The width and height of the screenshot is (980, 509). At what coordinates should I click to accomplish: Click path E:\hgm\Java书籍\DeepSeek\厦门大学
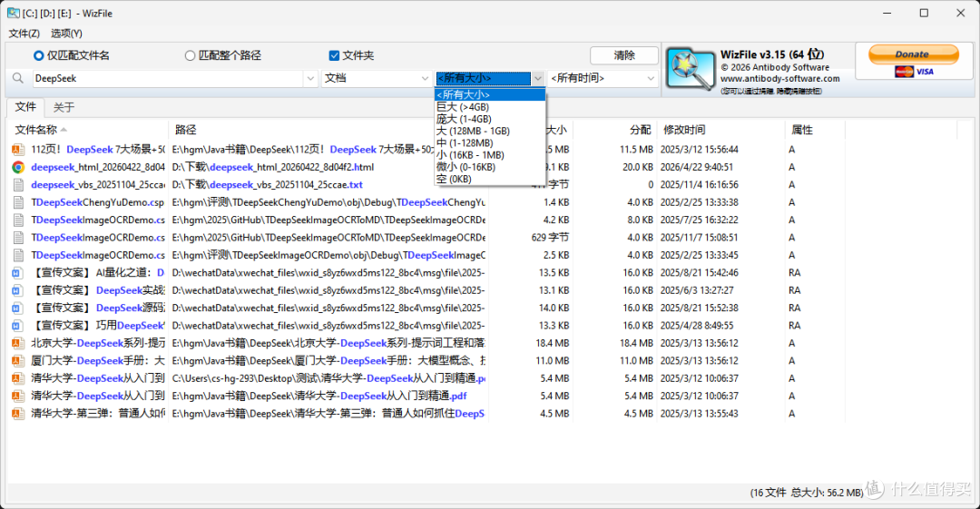pos(328,361)
